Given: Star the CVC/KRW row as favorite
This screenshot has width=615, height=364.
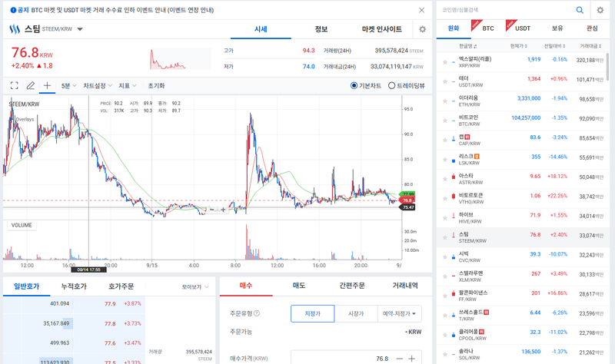Looking at the screenshot, I should click(445, 257).
